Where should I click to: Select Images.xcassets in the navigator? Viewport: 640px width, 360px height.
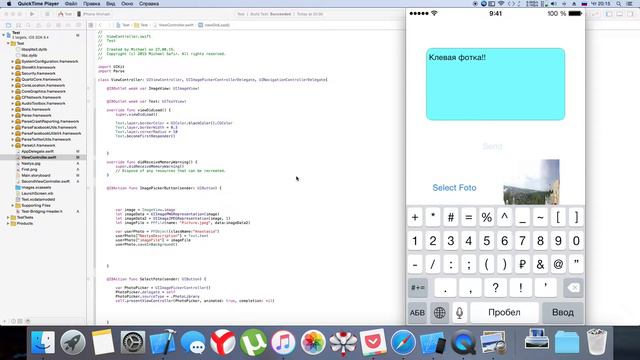pyautogui.click(x=36, y=187)
